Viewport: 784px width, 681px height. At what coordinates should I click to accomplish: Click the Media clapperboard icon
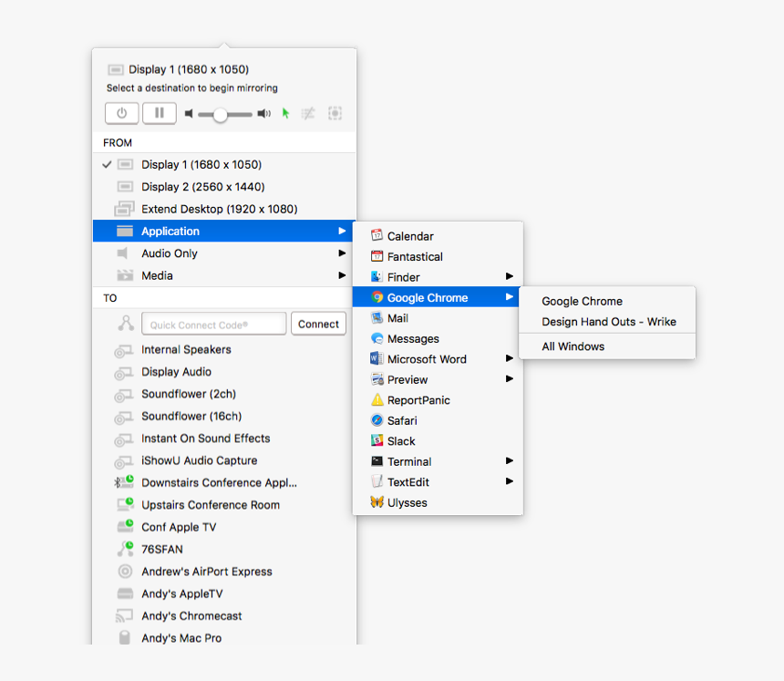pyautogui.click(x=125, y=275)
